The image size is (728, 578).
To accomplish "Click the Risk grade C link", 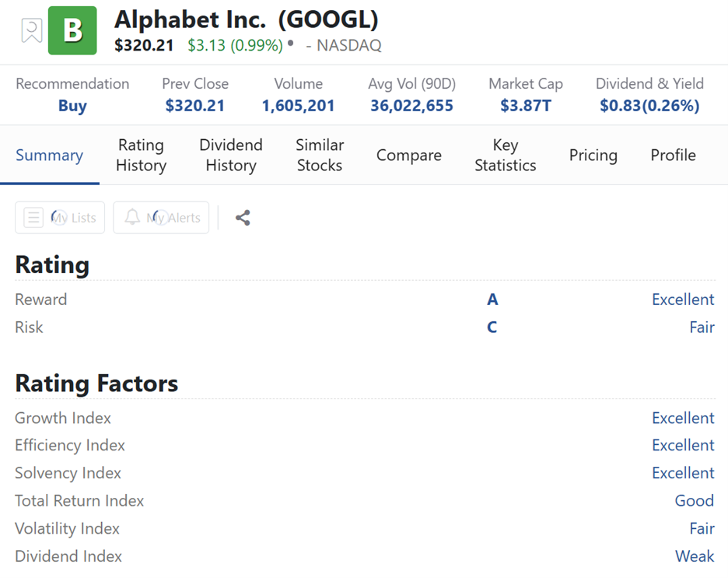I will pyautogui.click(x=492, y=328).
